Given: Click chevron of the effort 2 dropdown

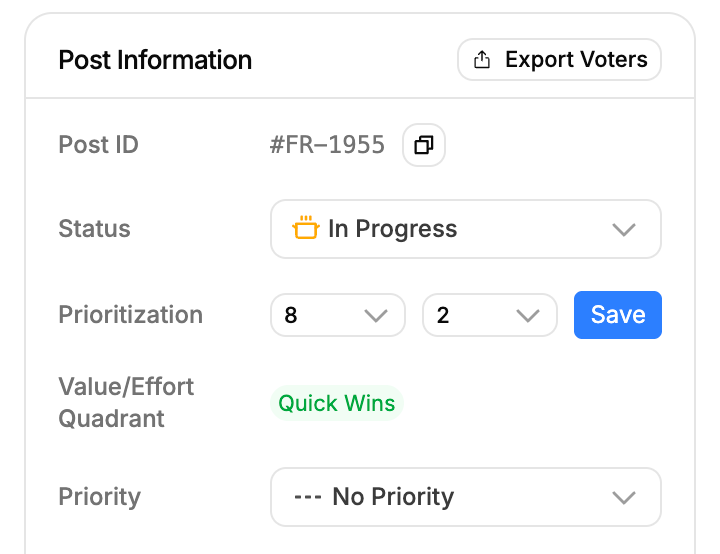Looking at the screenshot, I should click(528, 316).
